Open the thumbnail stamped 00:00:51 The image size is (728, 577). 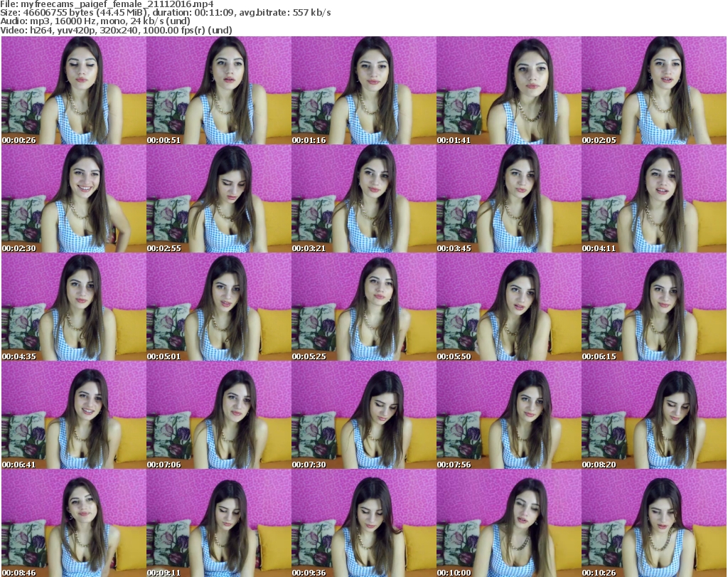point(219,90)
